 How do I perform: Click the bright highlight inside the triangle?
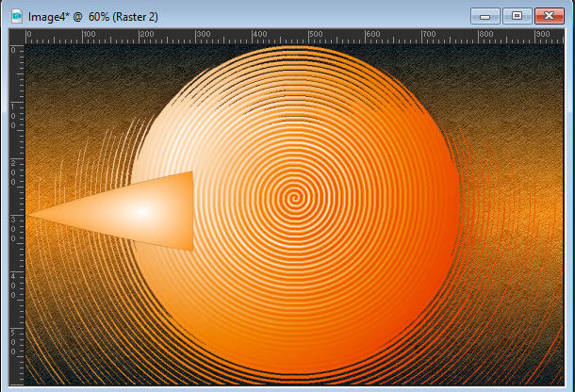coord(141,211)
